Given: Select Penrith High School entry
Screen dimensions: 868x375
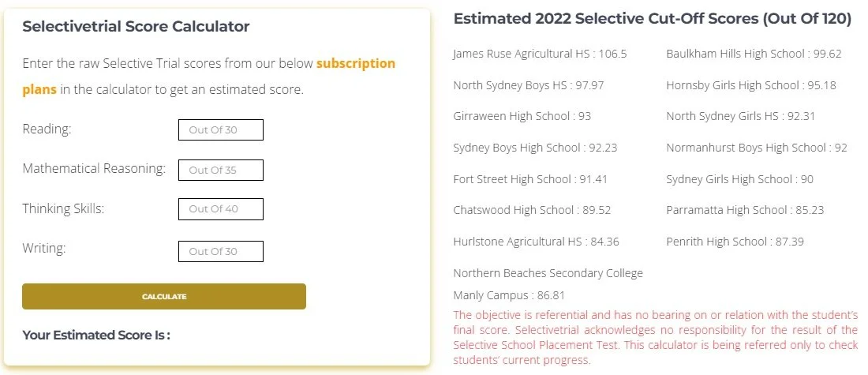Looking at the screenshot, I should click(x=735, y=242).
